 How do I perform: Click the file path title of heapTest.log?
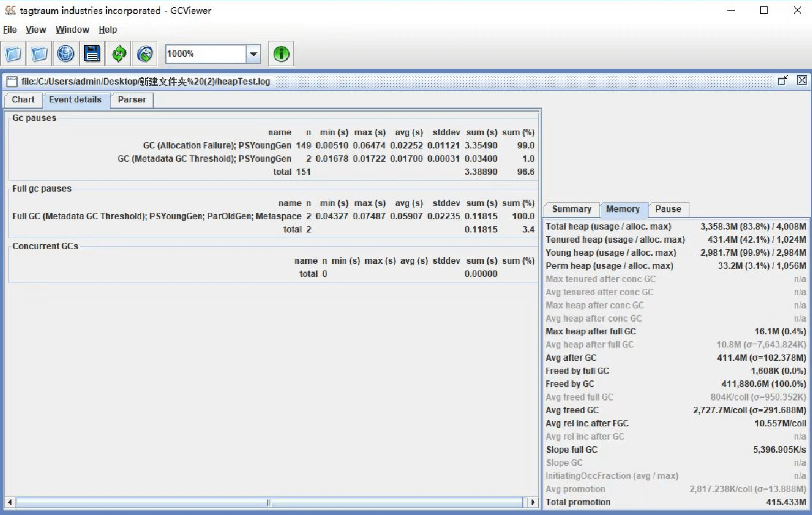146,82
